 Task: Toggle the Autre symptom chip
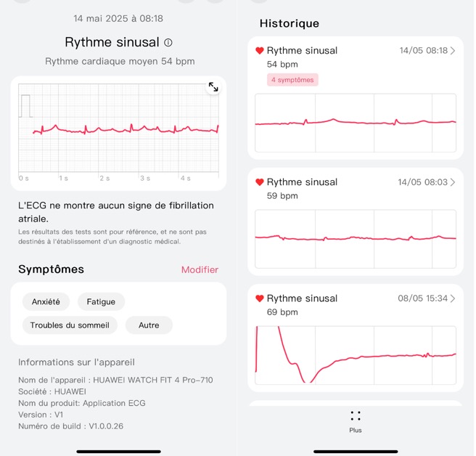pos(149,325)
